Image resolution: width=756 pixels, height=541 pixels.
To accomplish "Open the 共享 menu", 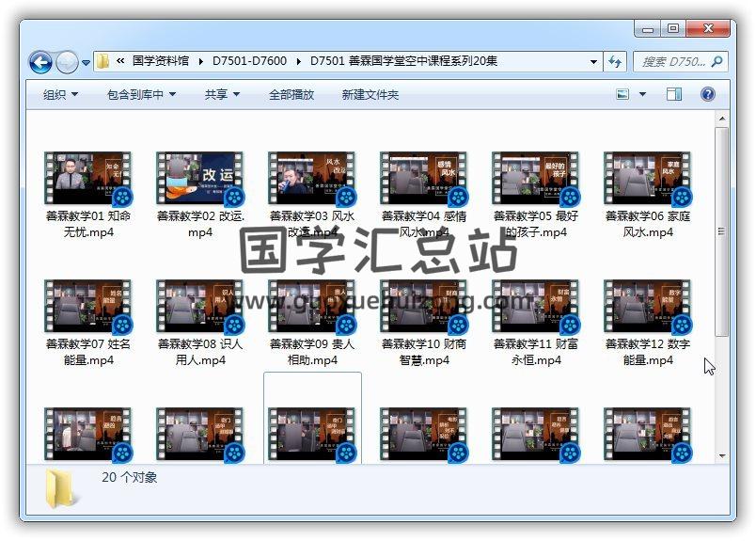I will pos(222,94).
